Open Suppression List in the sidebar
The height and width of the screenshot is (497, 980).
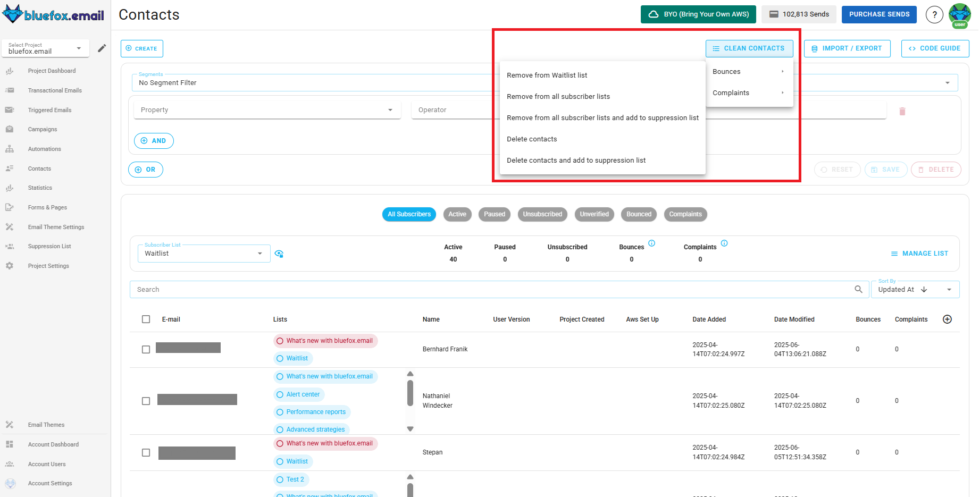pyautogui.click(x=49, y=246)
